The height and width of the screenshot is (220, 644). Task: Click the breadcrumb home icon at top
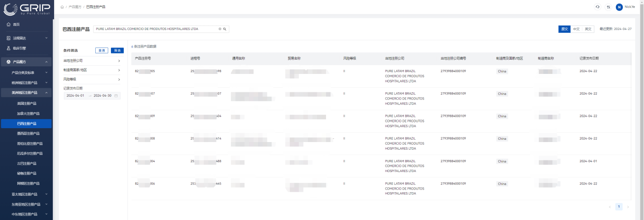pos(62,7)
